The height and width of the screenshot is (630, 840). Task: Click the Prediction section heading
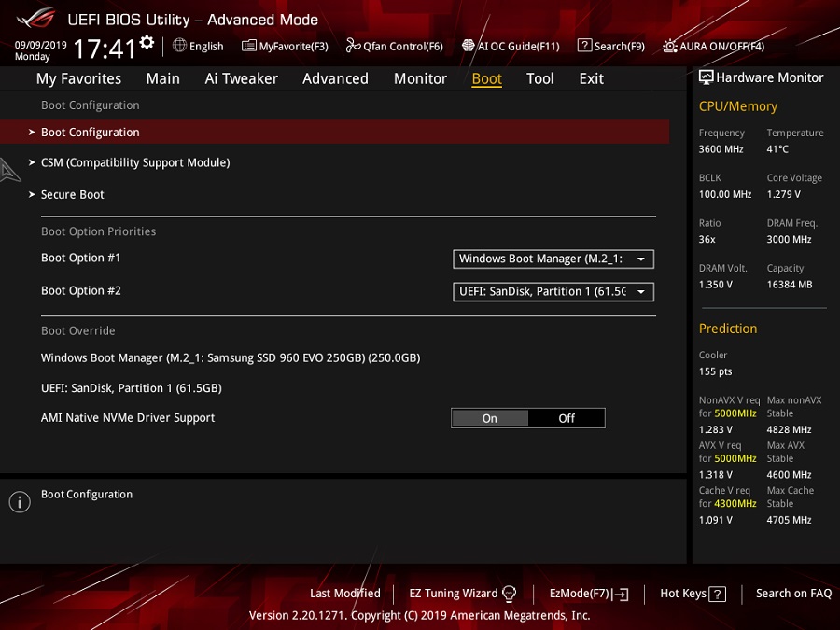728,329
